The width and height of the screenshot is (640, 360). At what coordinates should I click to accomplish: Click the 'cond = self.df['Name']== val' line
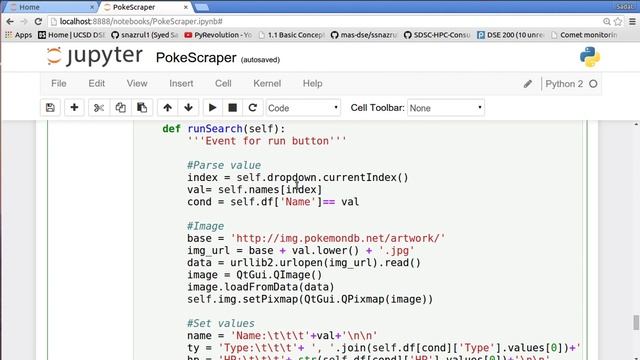(x=273, y=202)
